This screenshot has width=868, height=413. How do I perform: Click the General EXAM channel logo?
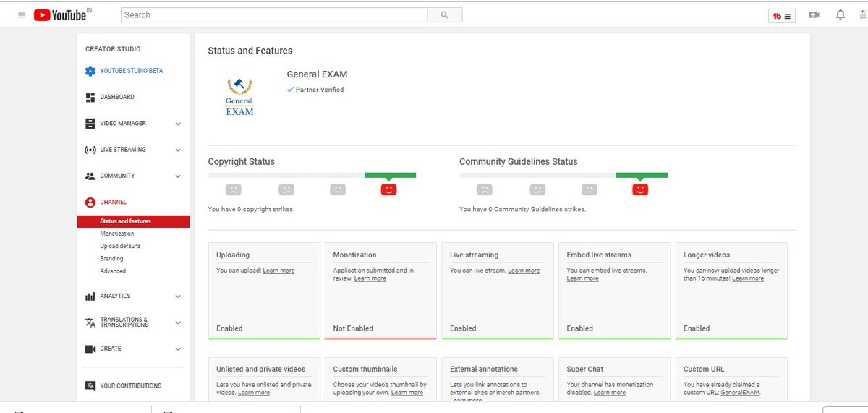coord(239,95)
